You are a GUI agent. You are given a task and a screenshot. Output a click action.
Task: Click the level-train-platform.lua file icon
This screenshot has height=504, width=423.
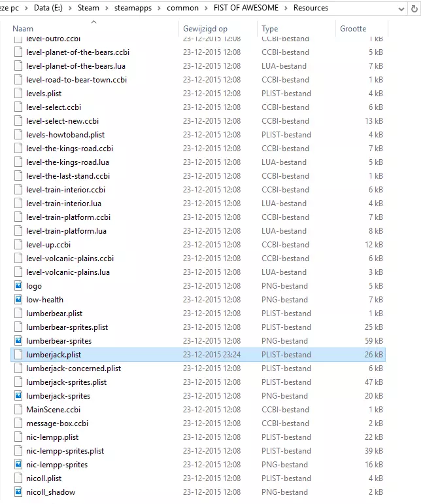click(x=18, y=231)
